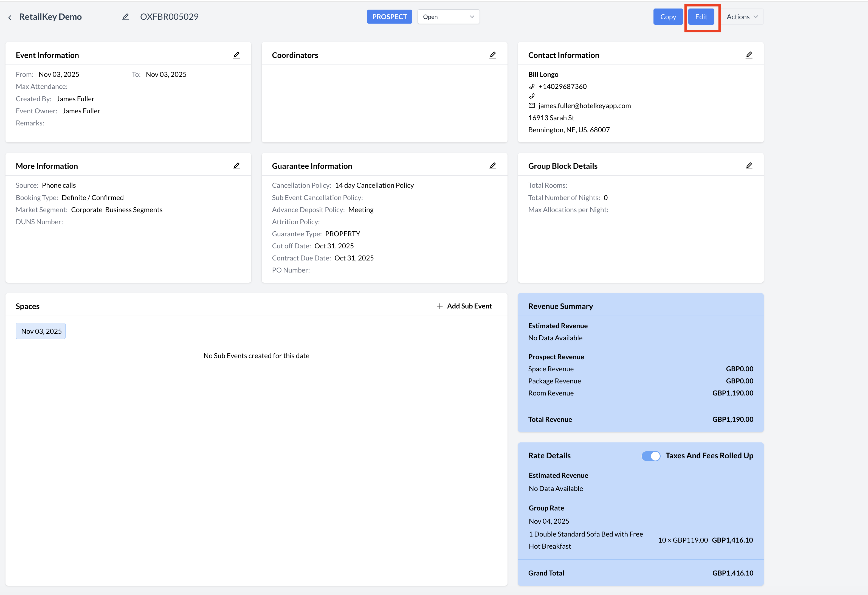This screenshot has height=595, width=868.
Task: Click the pencil icon next to OXFBR005029
Action: (x=125, y=17)
